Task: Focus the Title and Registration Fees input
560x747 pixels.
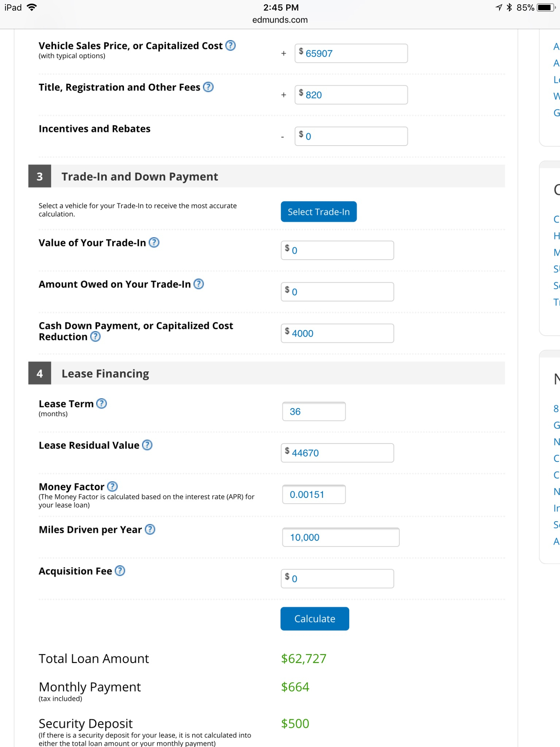Action: click(351, 95)
